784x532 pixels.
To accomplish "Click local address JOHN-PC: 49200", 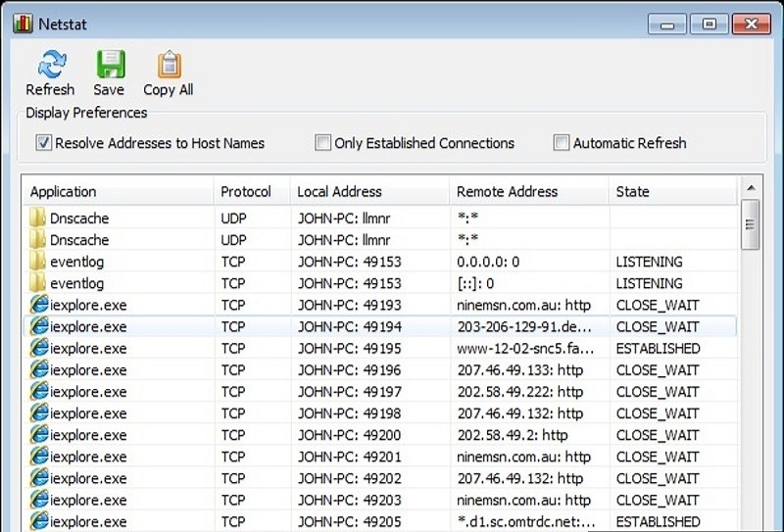I will pyautogui.click(x=350, y=435).
